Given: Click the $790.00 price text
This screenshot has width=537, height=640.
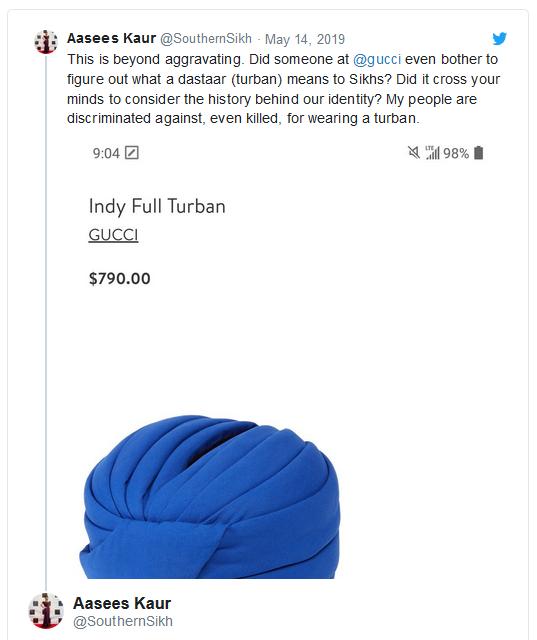Looking at the screenshot, I should [x=120, y=278].
